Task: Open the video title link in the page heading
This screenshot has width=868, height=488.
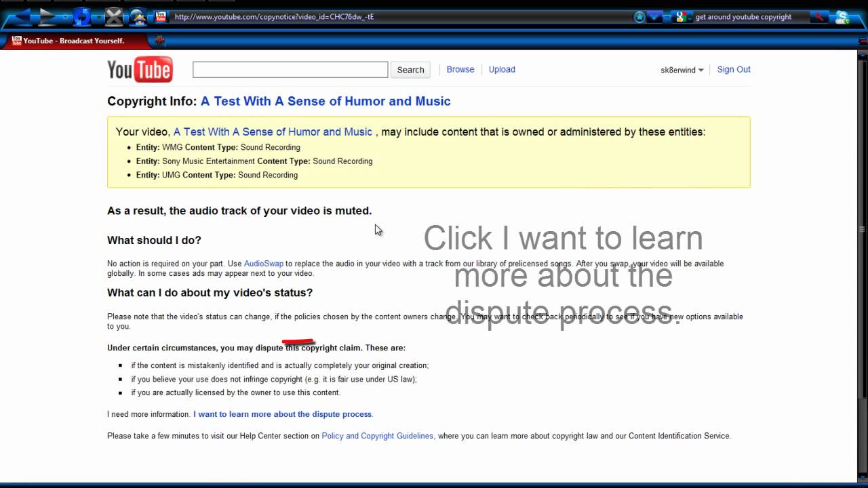Action: tap(325, 101)
